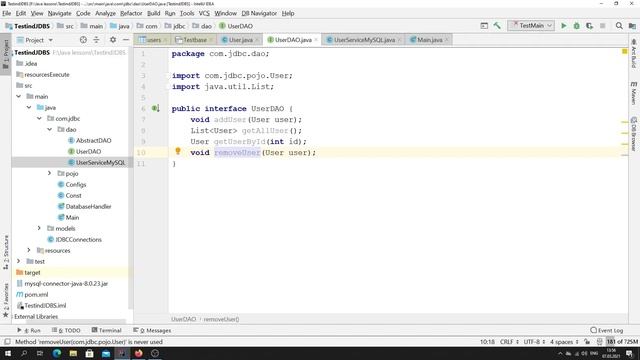Open the Windows Start menu
Screen dimensions: 640x360
coord(8,353)
